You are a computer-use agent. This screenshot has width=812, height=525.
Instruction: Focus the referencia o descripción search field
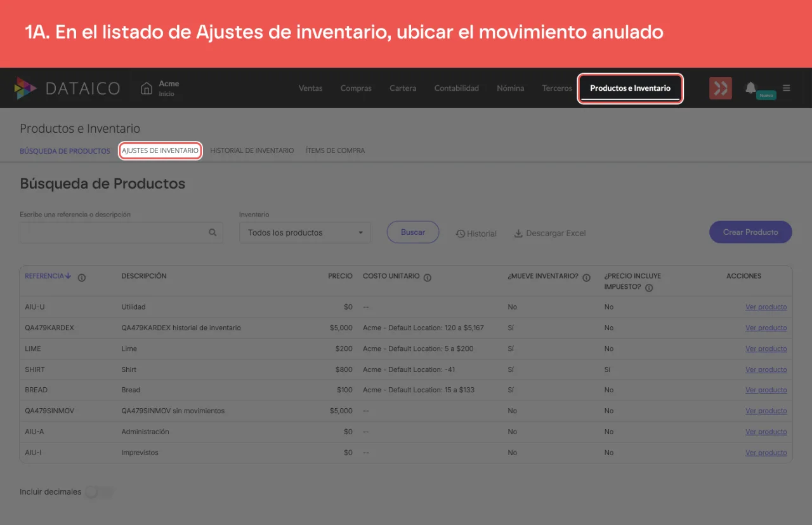pos(121,232)
